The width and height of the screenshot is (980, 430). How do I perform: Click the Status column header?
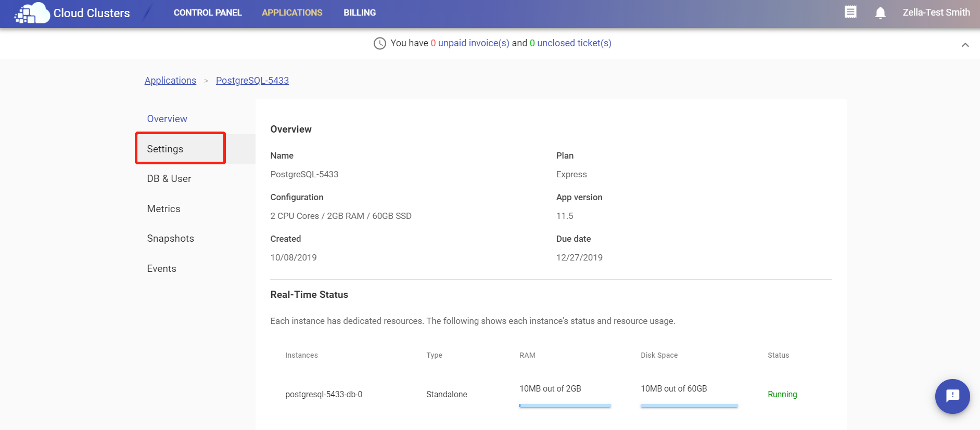778,356
